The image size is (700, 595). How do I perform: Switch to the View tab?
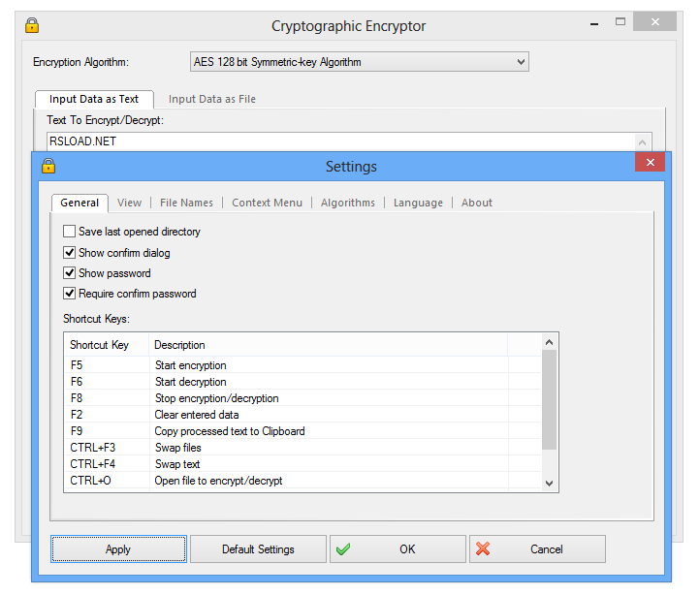coord(129,203)
